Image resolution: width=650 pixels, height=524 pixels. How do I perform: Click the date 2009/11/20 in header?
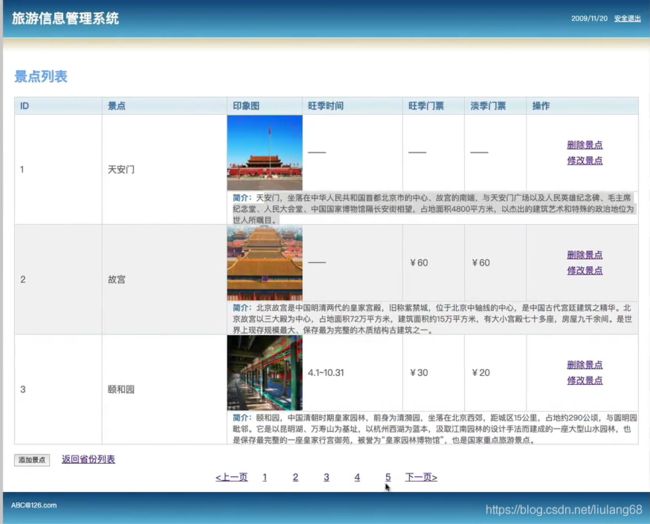(x=589, y=19)
